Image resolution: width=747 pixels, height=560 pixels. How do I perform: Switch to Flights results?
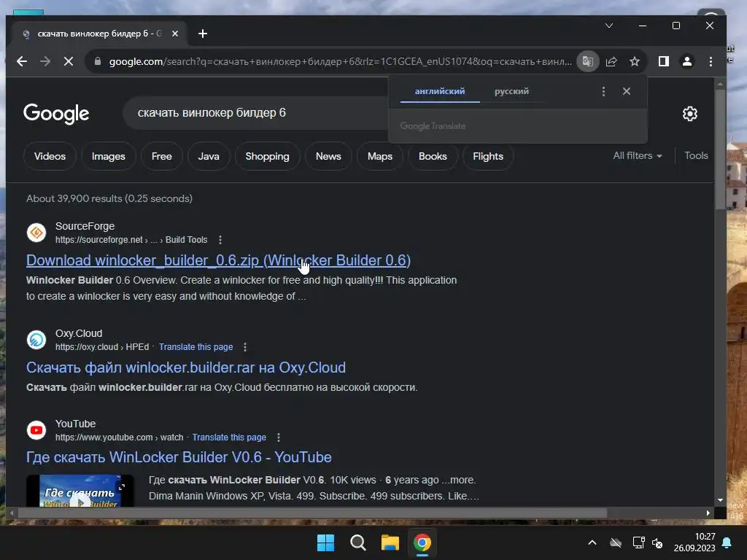click(488, 156)
